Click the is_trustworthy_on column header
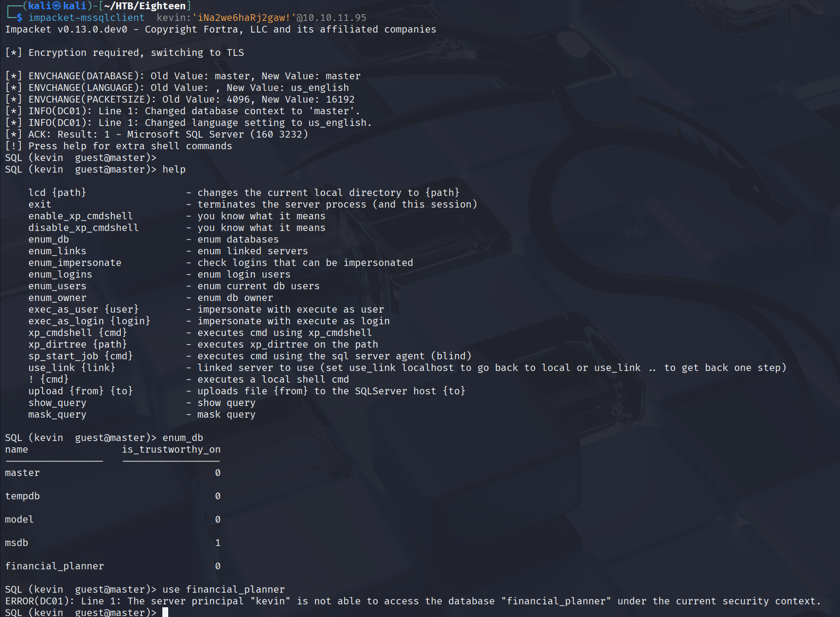 [171, 449]
